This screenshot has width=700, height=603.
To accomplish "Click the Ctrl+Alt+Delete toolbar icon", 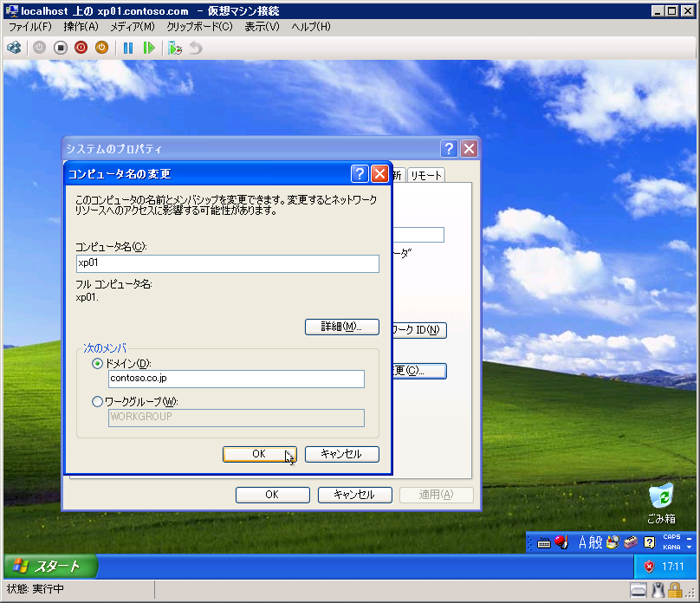I will pyautogui.click(x=14, y=48).
